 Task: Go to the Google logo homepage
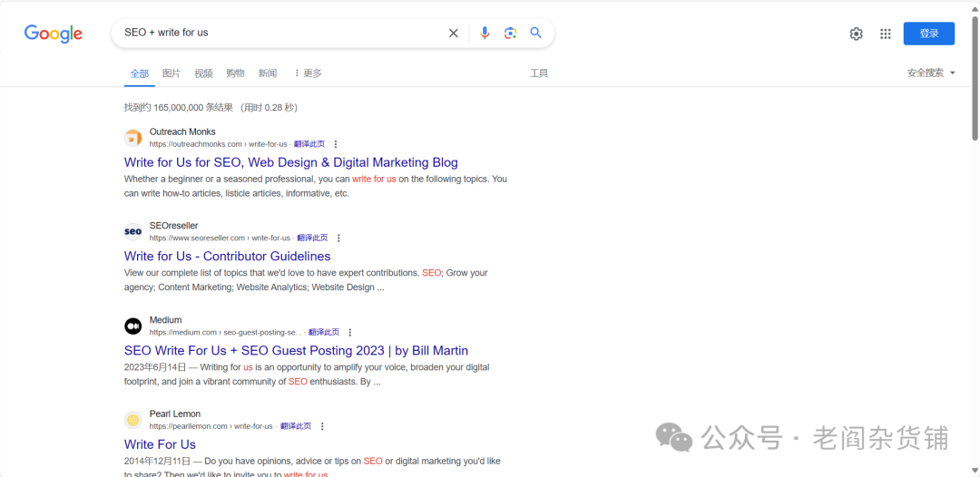click(54, 34)
